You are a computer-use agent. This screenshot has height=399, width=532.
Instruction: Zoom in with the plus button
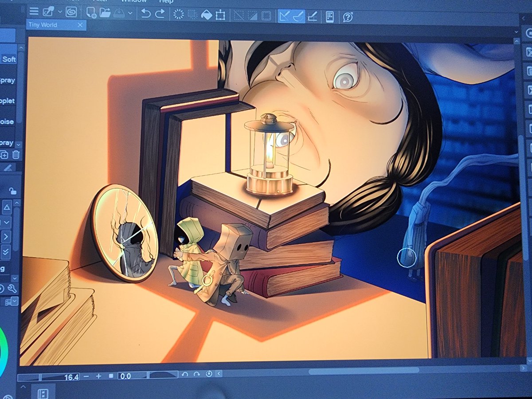pos(98,376)
